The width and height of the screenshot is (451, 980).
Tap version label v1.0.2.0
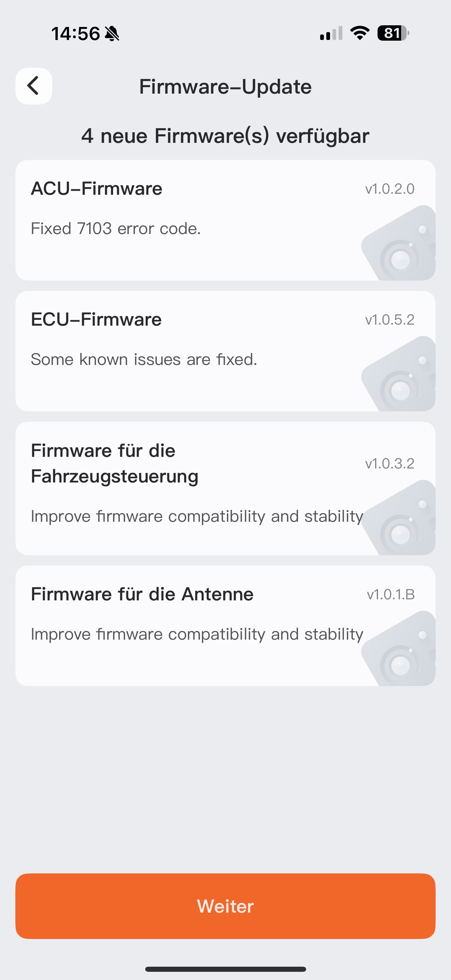(390, 189)
